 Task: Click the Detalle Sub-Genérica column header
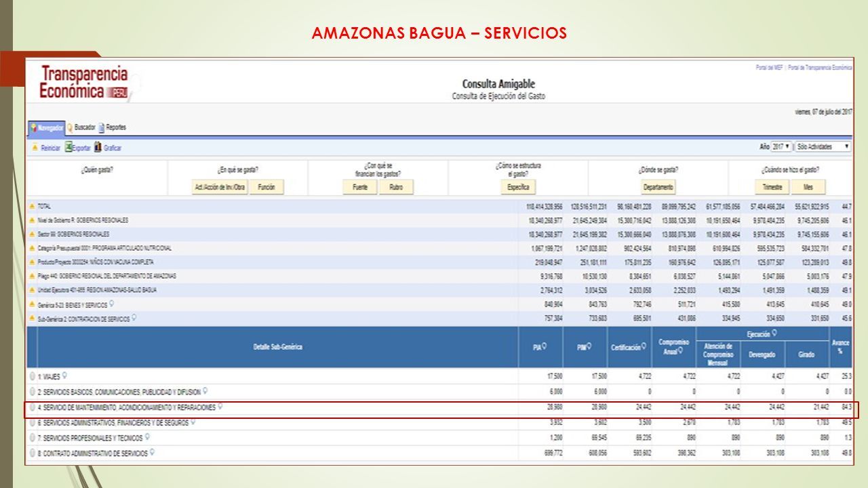[x=277, y=347]
